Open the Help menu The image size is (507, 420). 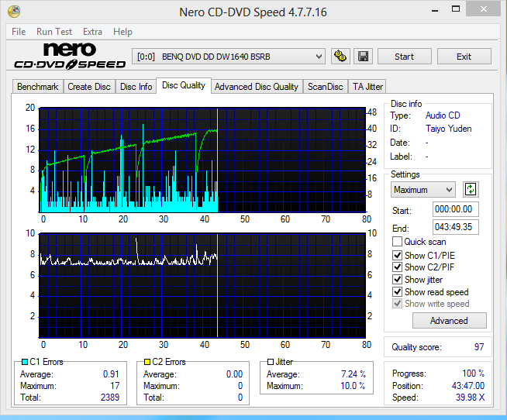coord(122,32)
